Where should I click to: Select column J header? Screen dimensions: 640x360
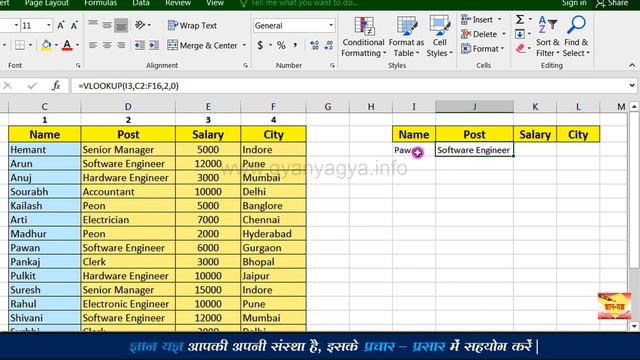[x=474, y=107]
